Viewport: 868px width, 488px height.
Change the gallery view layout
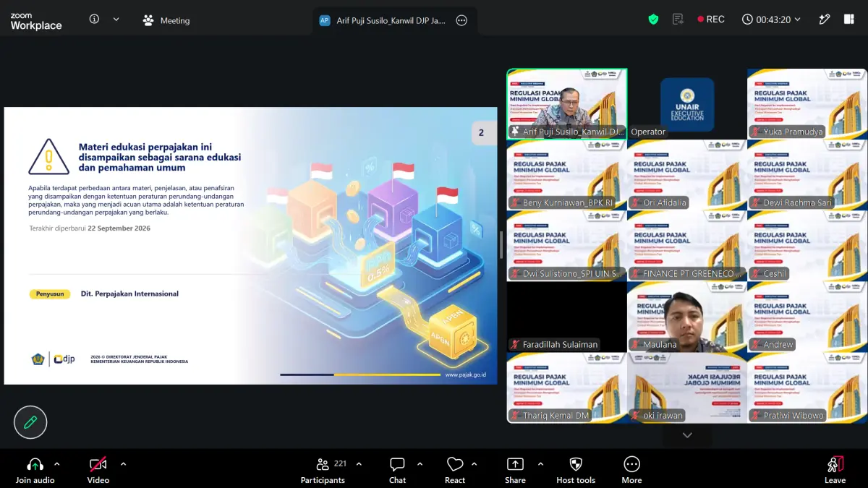point(849,20)
